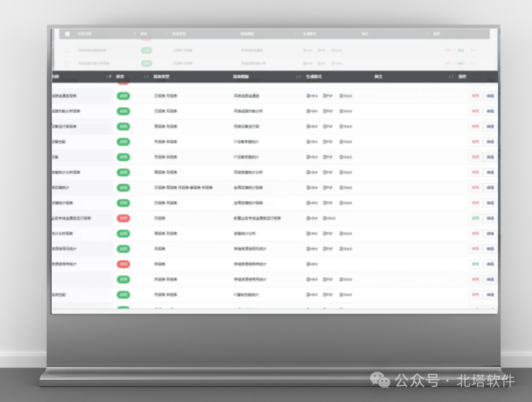Tick the second faded row's checkbox

point(67,63)
